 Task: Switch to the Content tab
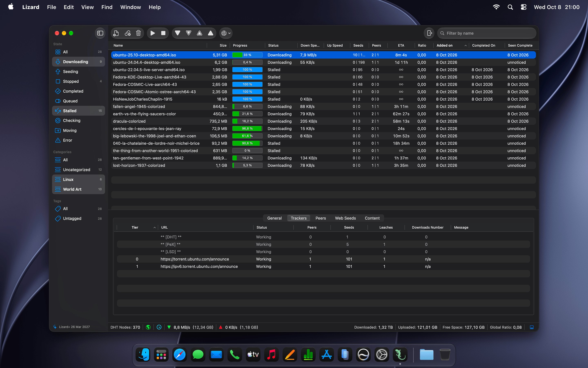click(372, 218)
